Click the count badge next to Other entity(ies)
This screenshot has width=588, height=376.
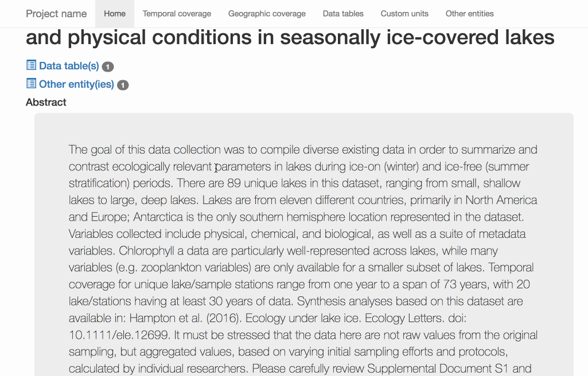pos(123,85)
